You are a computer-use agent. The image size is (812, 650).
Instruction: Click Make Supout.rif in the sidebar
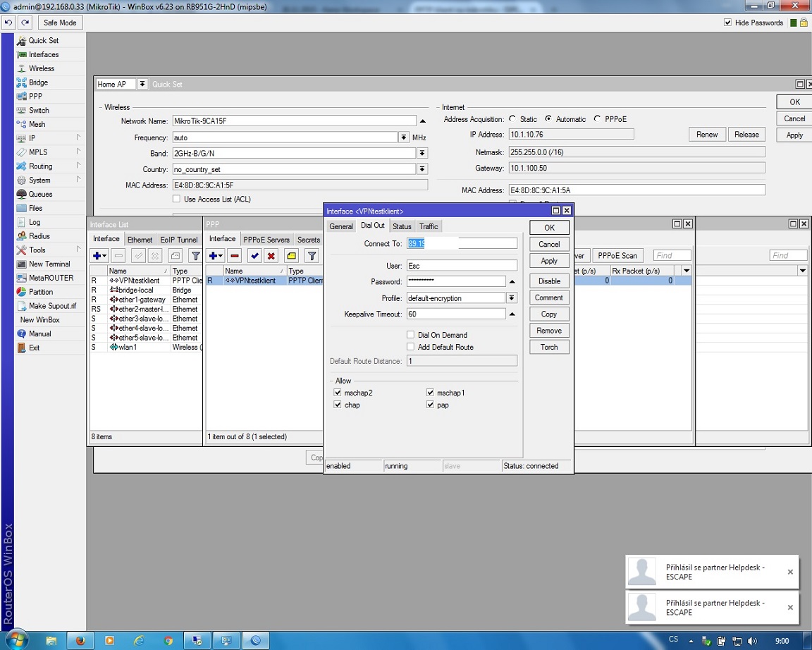(52, 306)
